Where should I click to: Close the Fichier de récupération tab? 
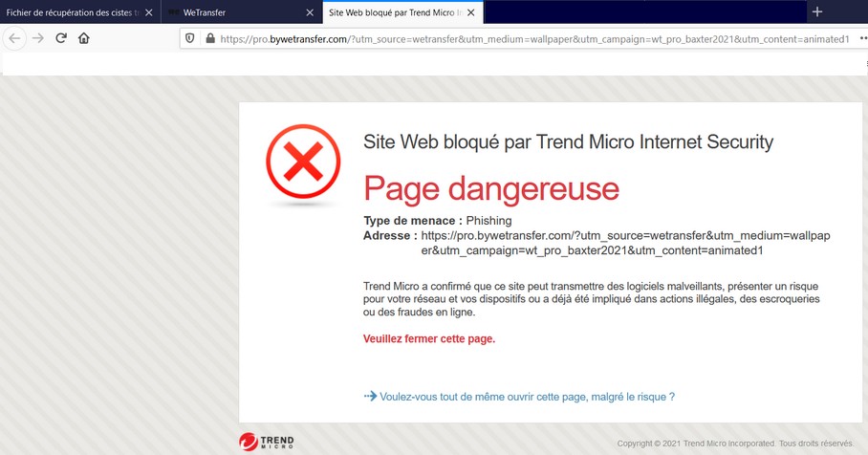click(149, 12)
